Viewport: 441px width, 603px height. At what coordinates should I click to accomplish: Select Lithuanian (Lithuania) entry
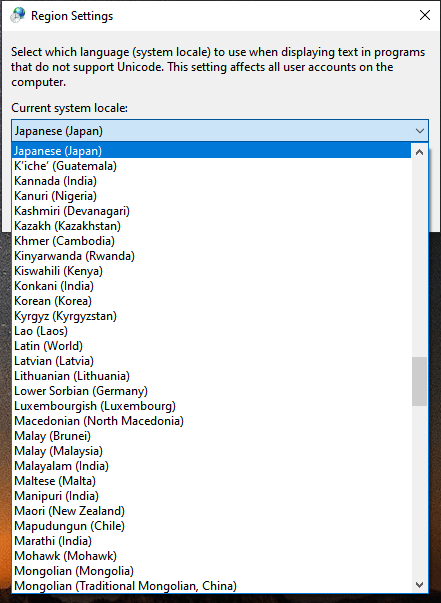click(x=211, y=376)
